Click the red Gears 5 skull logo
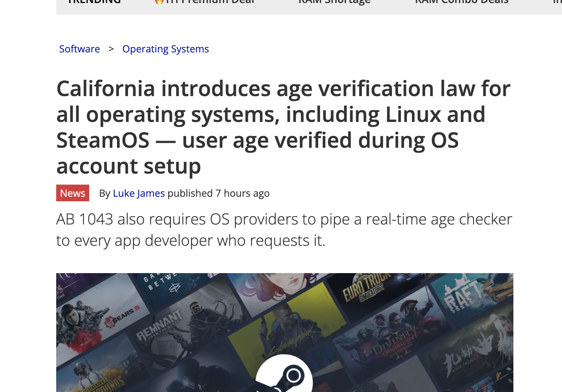This screenshot has height=392, width=562. pos(111,322)
